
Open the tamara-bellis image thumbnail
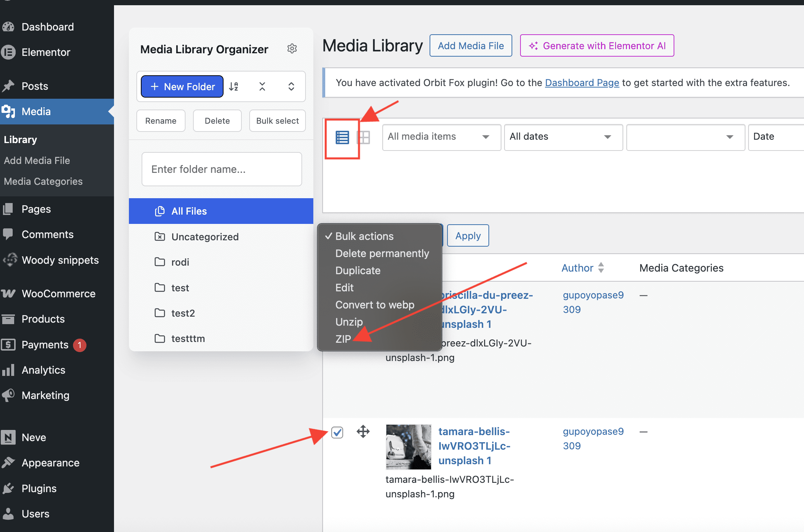[408, 447]
